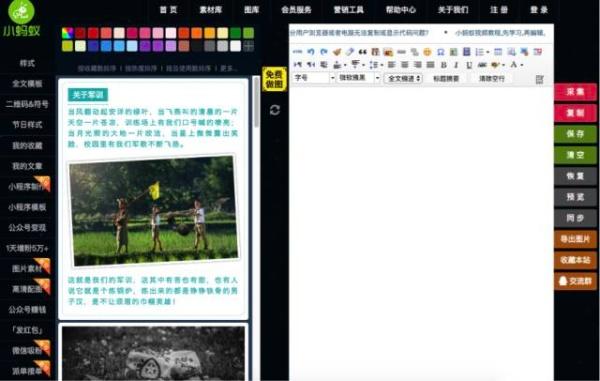This screenshot has width=600, height=381.
Task: Pick the rainbow multicolor swatch
Action: coord(67,33)
